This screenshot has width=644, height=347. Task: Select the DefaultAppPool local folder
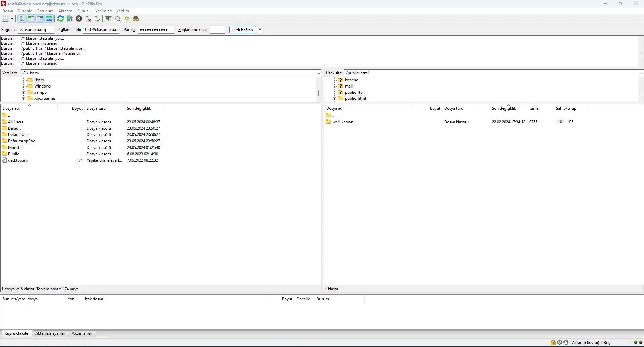click(22, 141)
